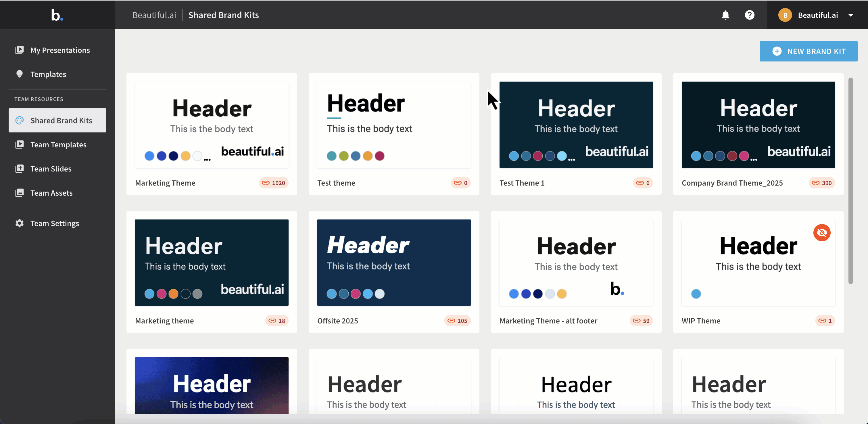The width and height of the screenshot is (868, 424).
Task: Click the color ellipsis on Test Theme 1
Action: click(571, 160)
